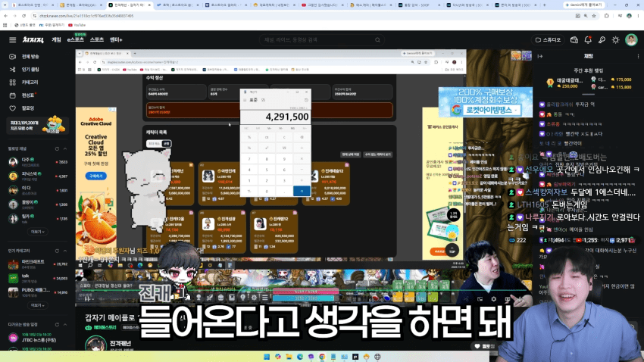Screen dimensions: 644x362
Task: Reload the page in browser toolbar
Action: [23, 16]
